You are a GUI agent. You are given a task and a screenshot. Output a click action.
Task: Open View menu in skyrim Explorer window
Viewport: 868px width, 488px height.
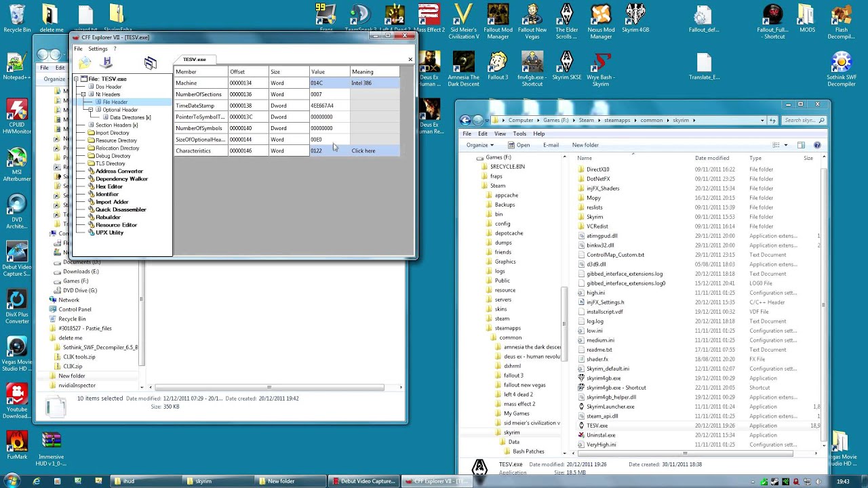[500, 134]
